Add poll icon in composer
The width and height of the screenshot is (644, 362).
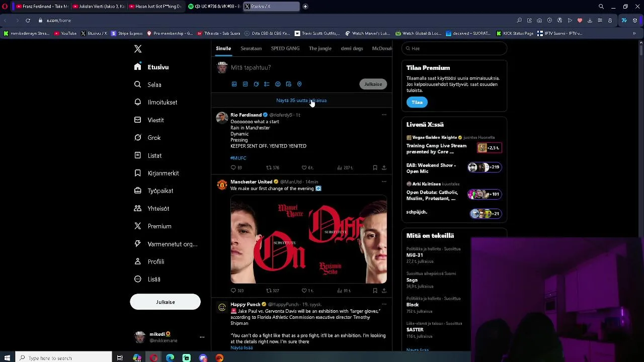point(267,84)
